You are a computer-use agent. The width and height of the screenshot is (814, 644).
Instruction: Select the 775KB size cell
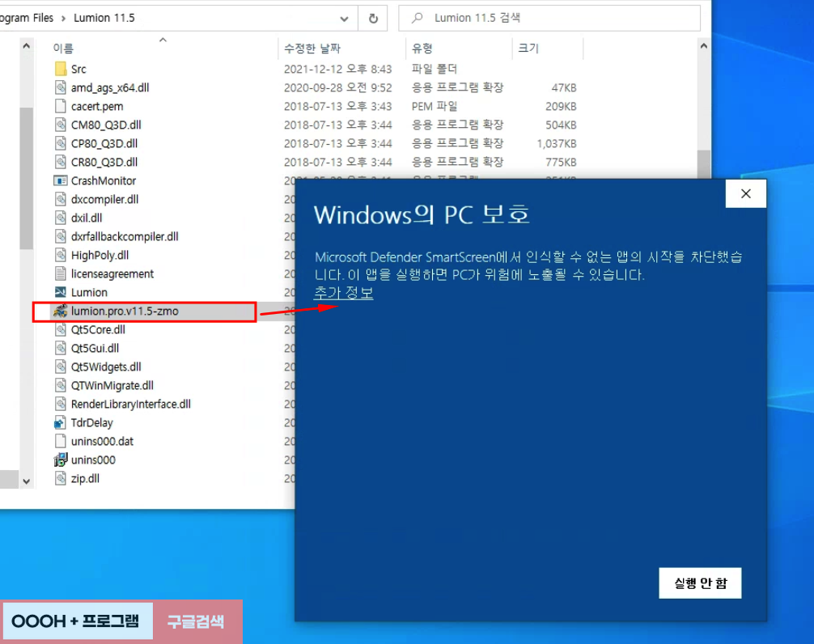pos(562,163)
